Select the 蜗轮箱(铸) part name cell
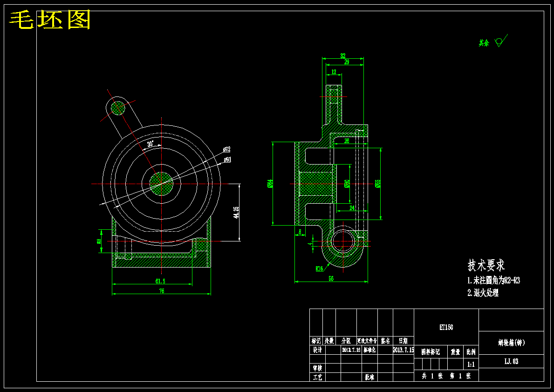The width and height of the screenshot is (554, 392). click(x=511, y=343)
